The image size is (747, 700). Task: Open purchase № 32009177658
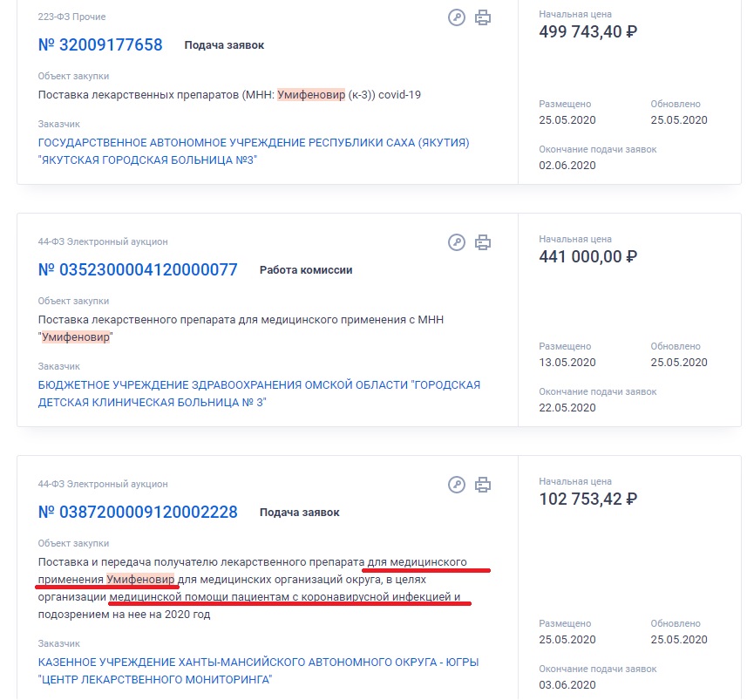100,44
